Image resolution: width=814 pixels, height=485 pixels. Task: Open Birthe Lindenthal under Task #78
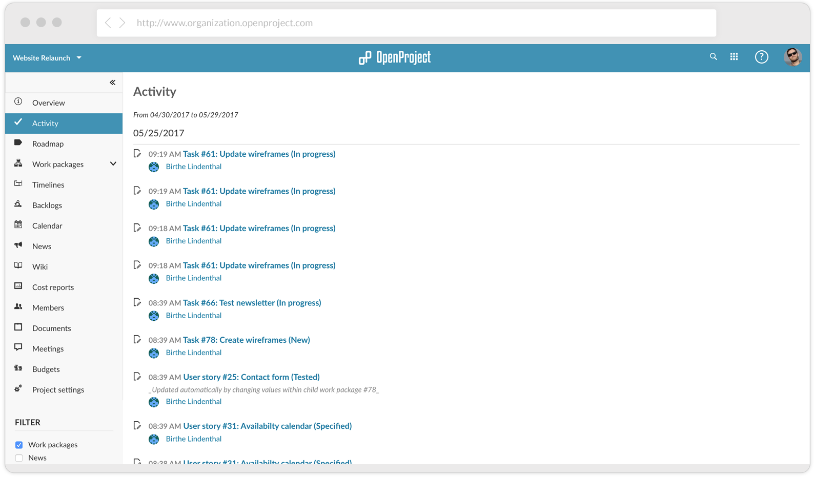click(194, 353)
